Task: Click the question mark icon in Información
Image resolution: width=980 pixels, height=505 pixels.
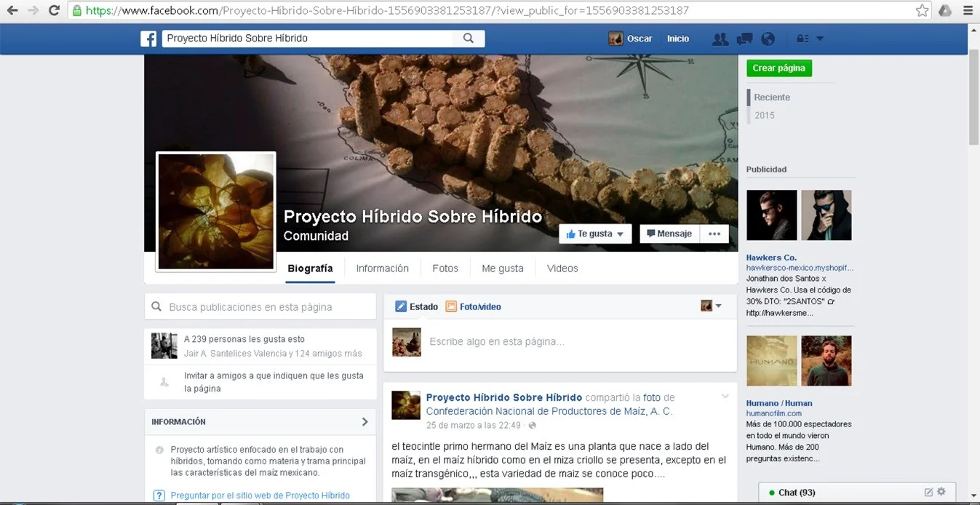Action: 159,496
